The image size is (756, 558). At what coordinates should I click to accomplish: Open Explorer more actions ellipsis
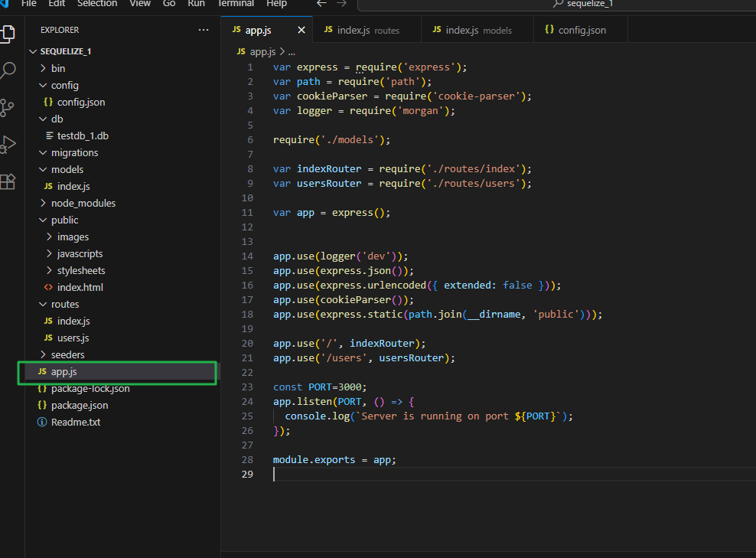tap(204, 30)
